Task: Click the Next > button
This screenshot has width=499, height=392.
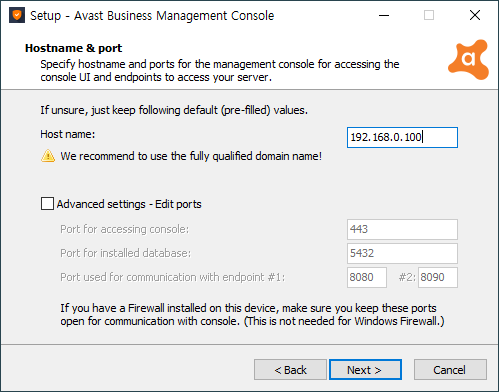Action: [365, 369]
